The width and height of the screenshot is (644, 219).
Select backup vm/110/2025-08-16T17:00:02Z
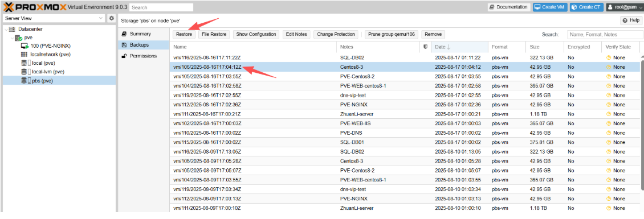405,133
